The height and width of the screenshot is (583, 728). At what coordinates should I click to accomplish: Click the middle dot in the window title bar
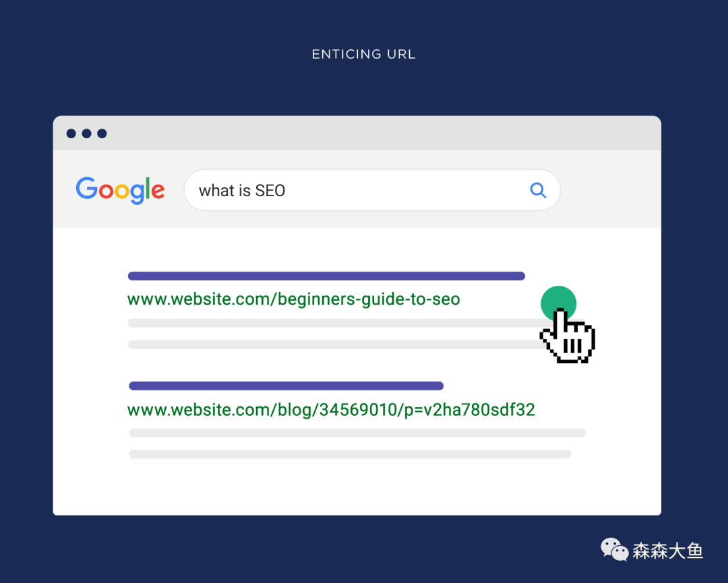[x=86, y=133]
